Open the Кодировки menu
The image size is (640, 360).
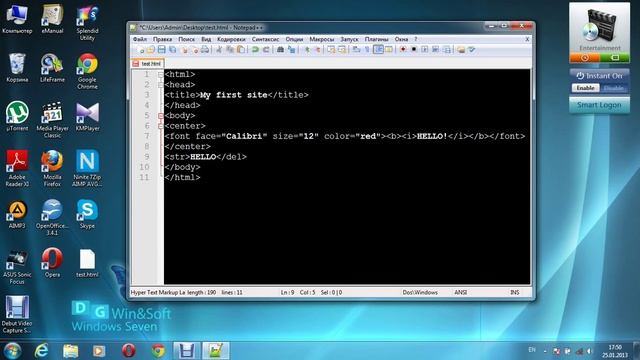(231, 39)
